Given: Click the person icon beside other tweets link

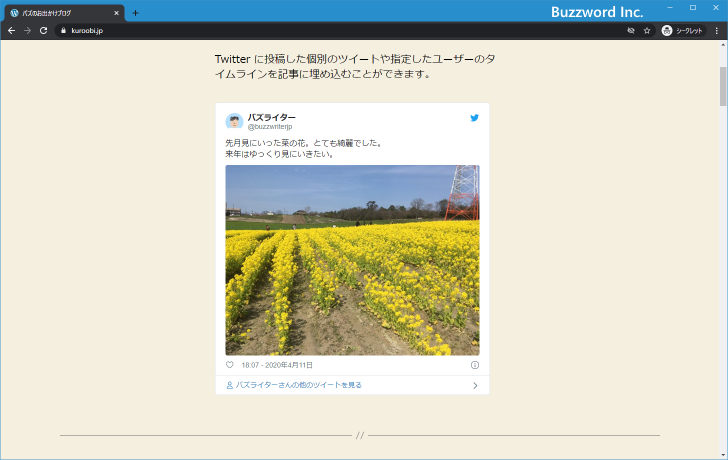Looking at the screenshot, I should (229, 385).
